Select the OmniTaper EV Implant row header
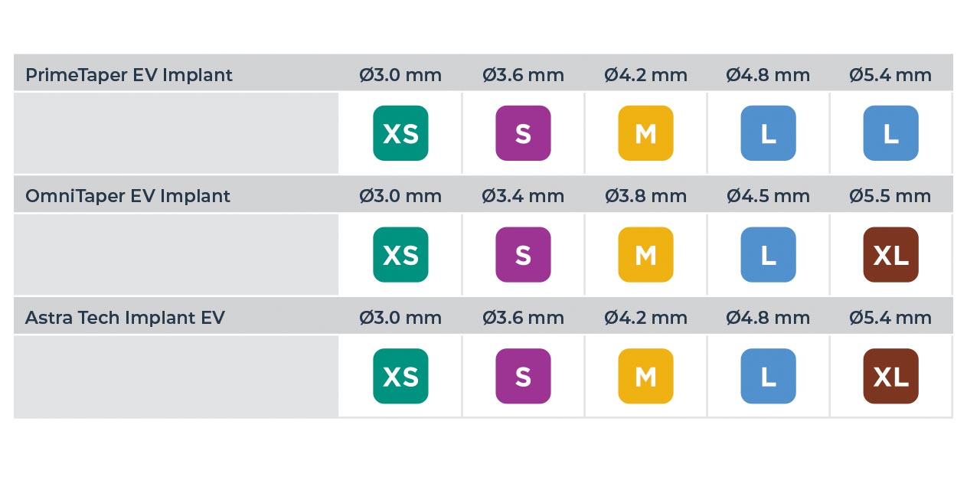Viewport: 980px width, 490px height. pyautogui.click(x=128, y=196)
